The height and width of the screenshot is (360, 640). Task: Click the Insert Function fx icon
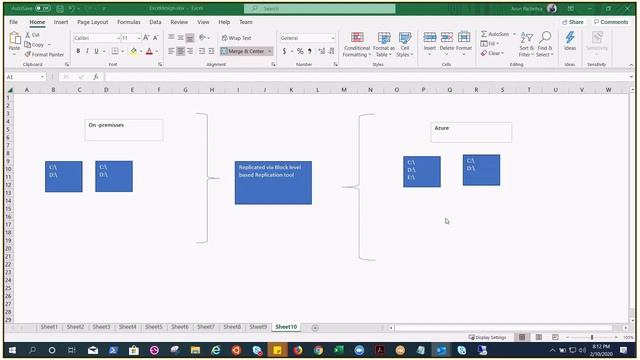[96, 77]
